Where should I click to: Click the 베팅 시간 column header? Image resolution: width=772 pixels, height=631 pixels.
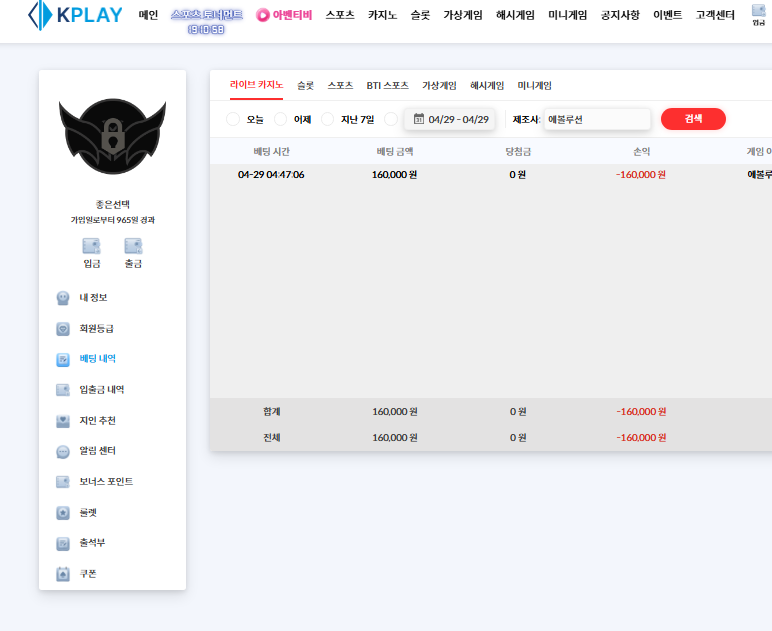coord(271,152)
